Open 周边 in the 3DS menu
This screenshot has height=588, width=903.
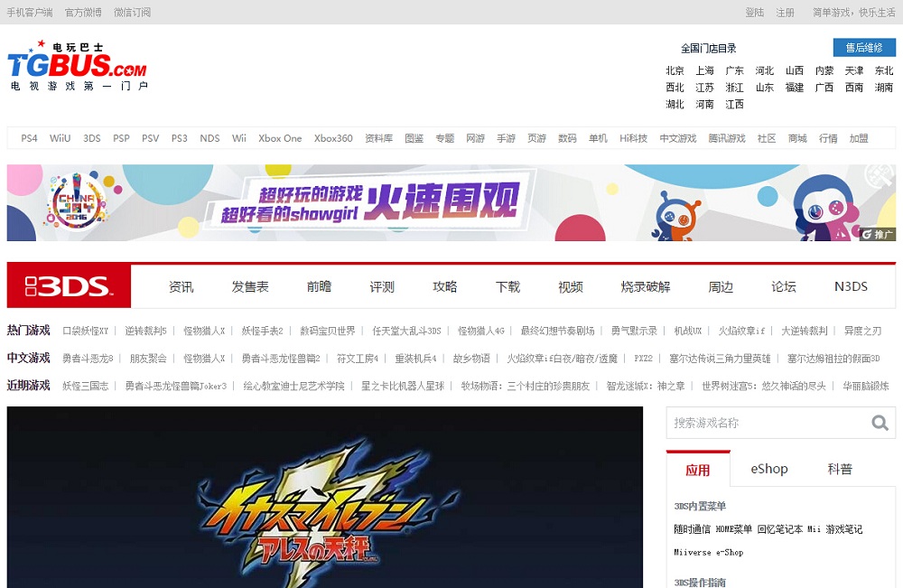pos(721,287)
